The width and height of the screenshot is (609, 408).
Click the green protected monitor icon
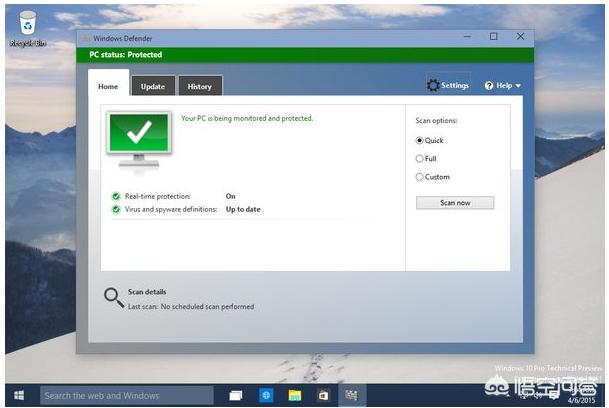tap(139, 139)
